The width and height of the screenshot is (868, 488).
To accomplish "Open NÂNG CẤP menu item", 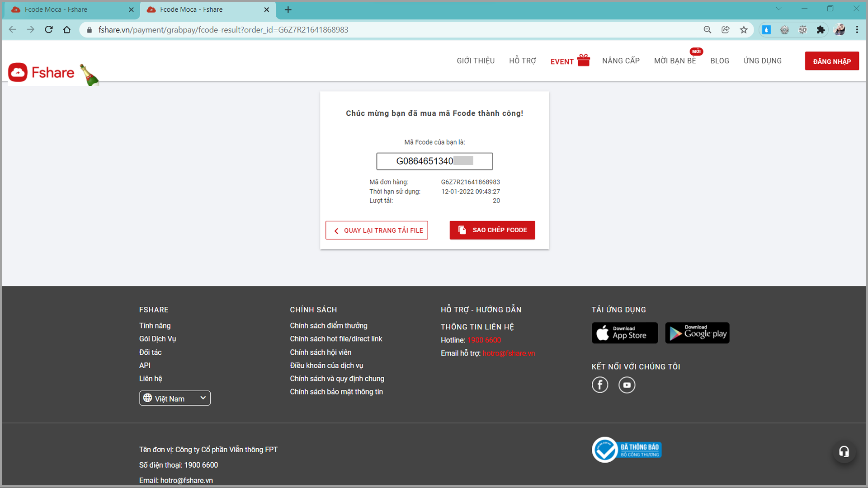I will coord(621,61).
